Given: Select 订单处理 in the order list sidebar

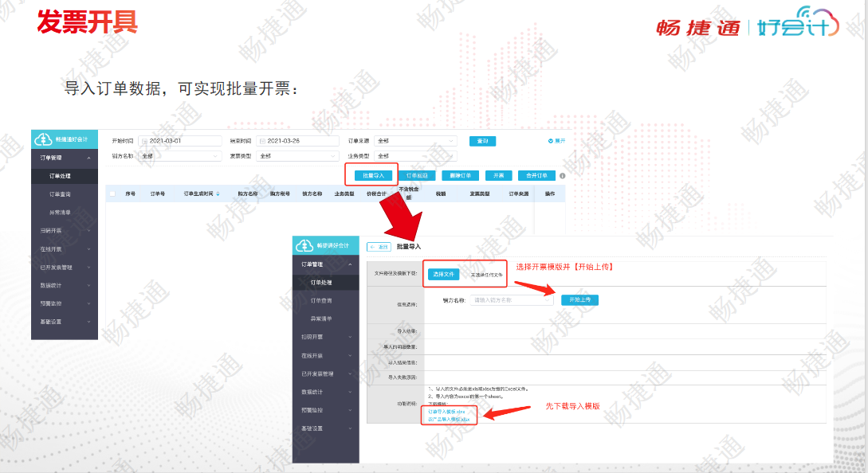Looking at the screenshot, I should point(65,176).
